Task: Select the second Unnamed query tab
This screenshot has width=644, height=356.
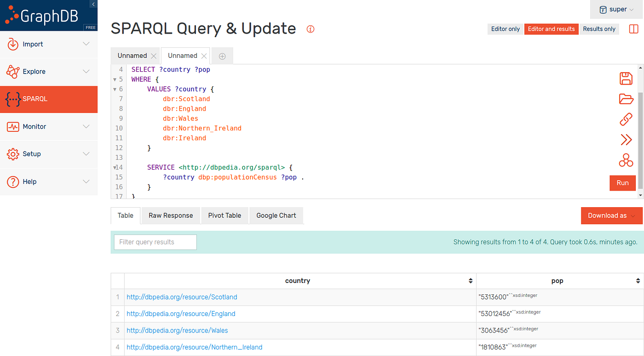Action: click(182, 56)
